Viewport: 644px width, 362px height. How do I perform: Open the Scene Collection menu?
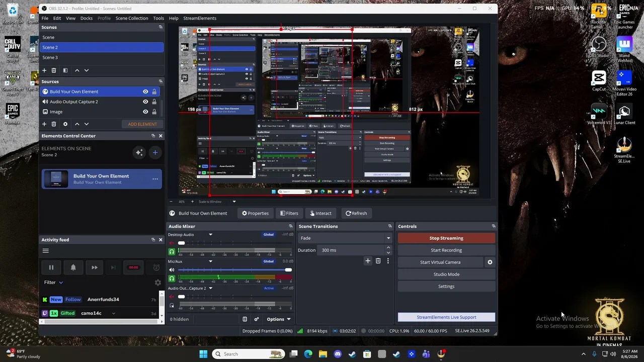click(132, 18)
